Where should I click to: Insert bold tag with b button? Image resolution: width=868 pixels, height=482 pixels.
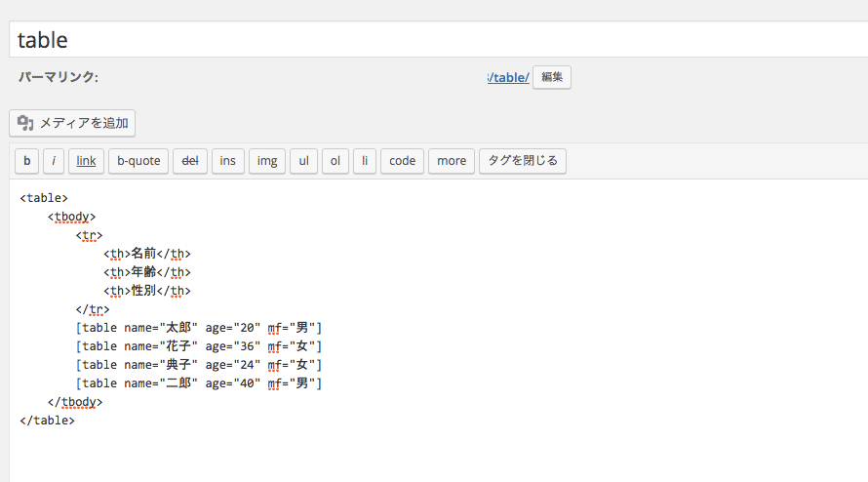(26, 161)
